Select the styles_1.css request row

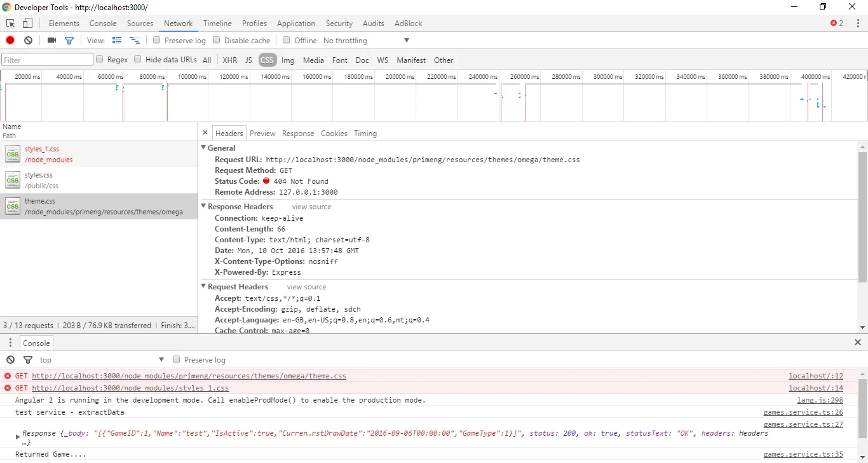point(99,154)
